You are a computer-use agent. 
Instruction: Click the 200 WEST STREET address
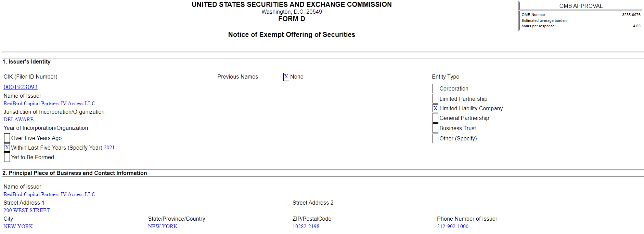tap(27, 210)
